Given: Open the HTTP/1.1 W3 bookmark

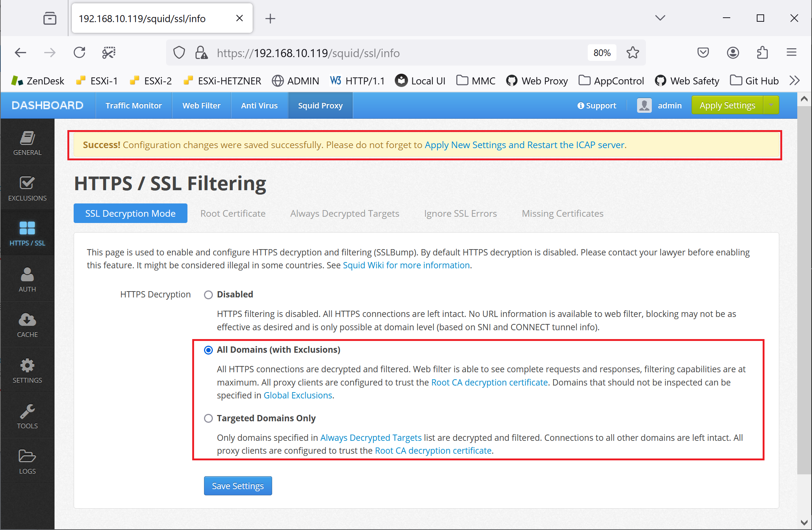Looking at the screenshot, I should 357,81.
